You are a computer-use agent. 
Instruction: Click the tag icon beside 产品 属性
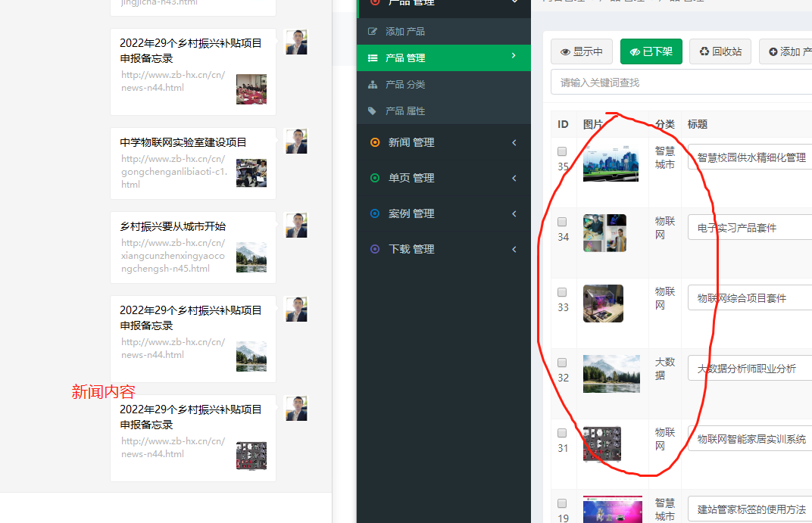pos(372,111)
